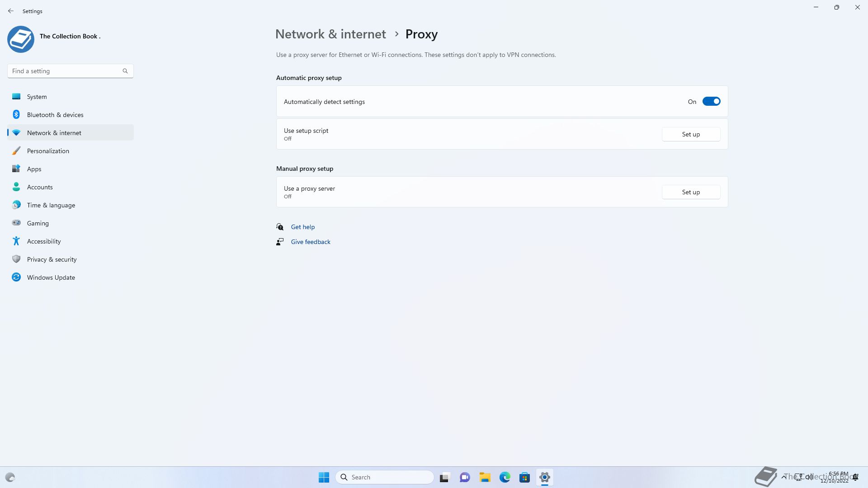This screenshot has width=868, height=488.
Task: Click the back arrow in Settings
Action: [x=11, y=11]
